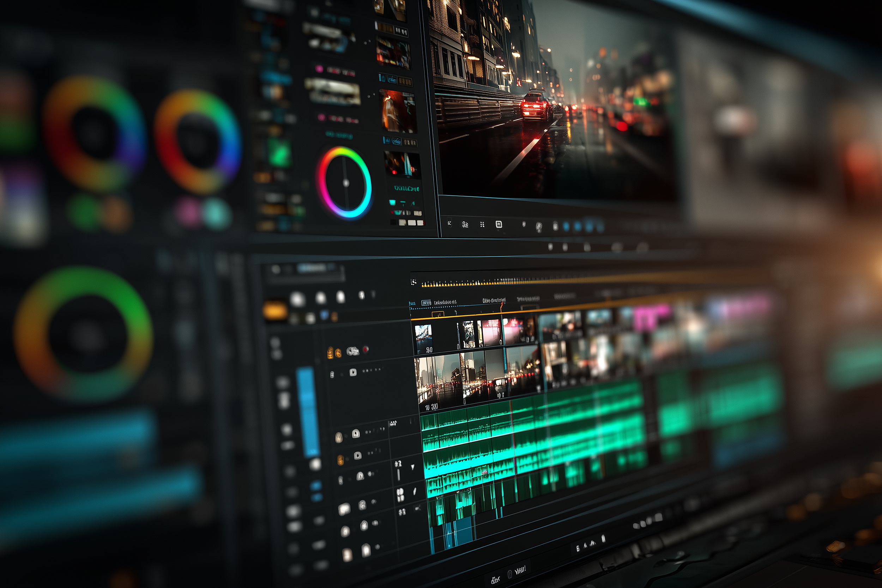Click the white page-list icon below preview
882x588 pixels.
click(x=499, y=224)
